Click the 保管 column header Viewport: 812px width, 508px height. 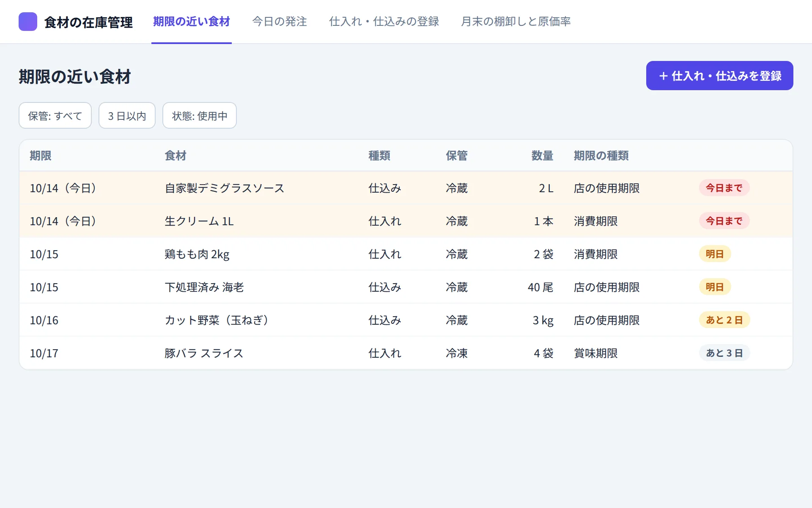[457, 156]
